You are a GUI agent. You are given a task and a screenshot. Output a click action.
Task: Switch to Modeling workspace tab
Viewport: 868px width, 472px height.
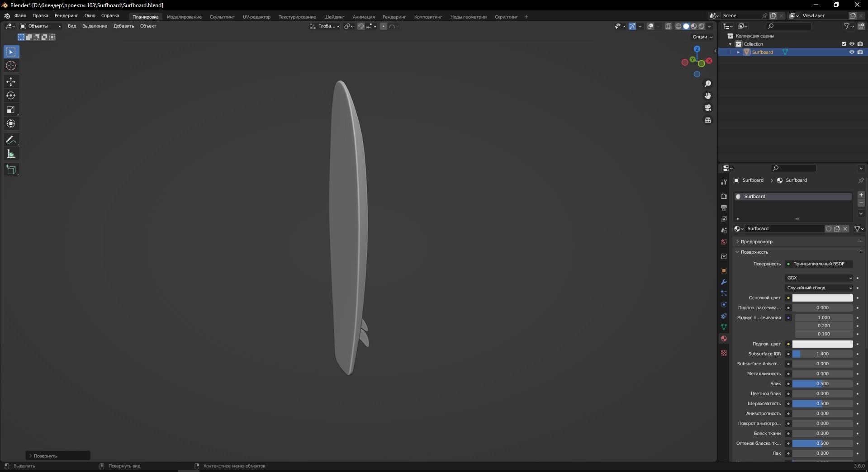pos(184,17)
